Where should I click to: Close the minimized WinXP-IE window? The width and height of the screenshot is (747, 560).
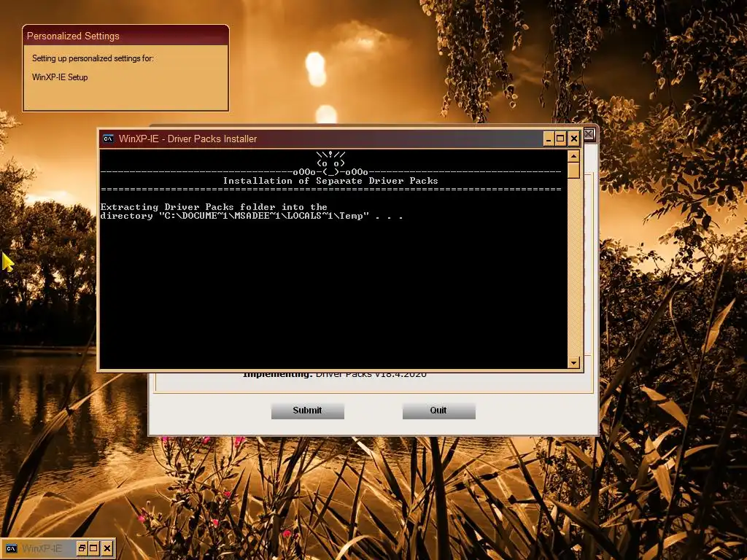point(107,548)
